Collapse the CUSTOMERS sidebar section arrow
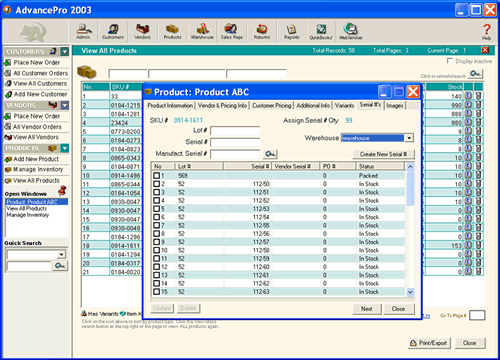Viewport: 500px width, 360px height. point(65,51)
